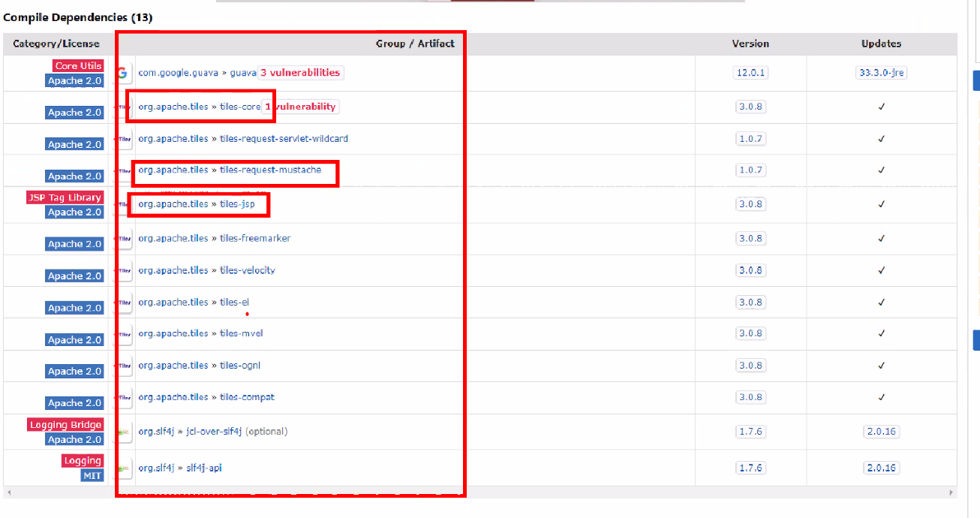Open the tiles-request-mustache artifact link
This screenshot has height=518, width=980.
point(270,170)
